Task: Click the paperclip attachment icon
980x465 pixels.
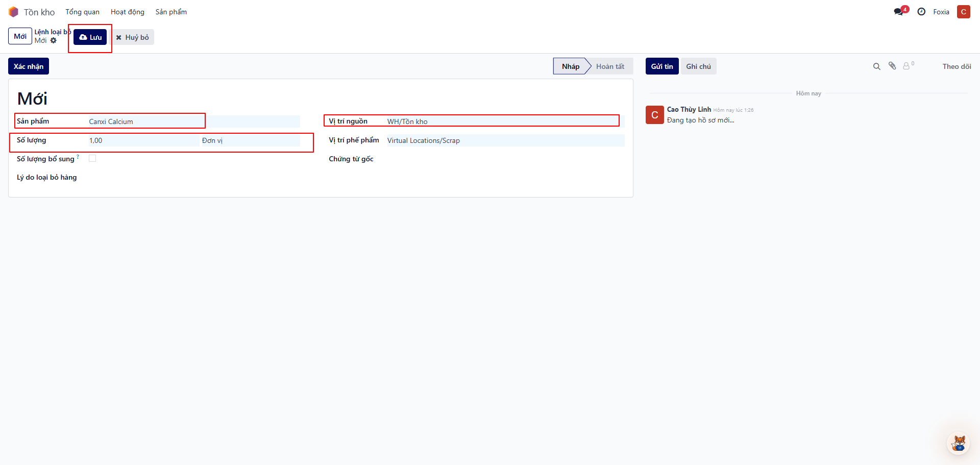Action: pyautogui.click(x=892, y=66)
